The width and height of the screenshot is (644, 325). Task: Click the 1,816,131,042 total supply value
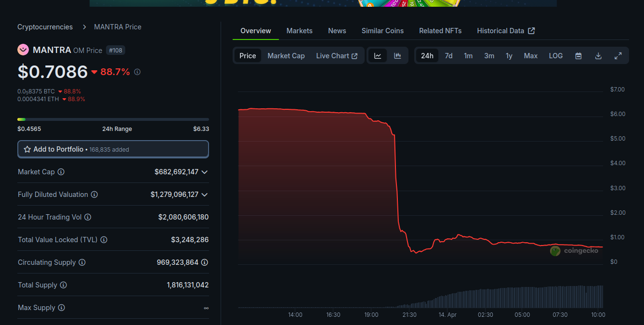click(188, 285)
